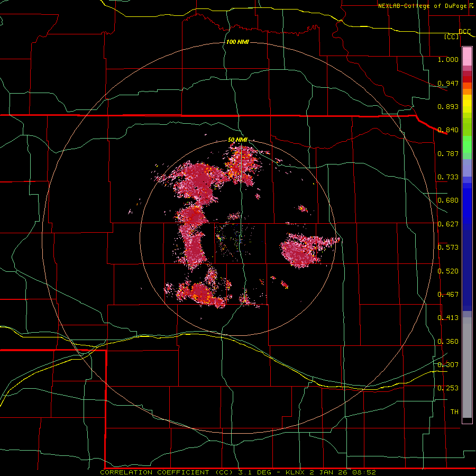Select the 0.413 scale value
Image resolution: width=476 pixels, height=476 pixels.
coord(448,318)
